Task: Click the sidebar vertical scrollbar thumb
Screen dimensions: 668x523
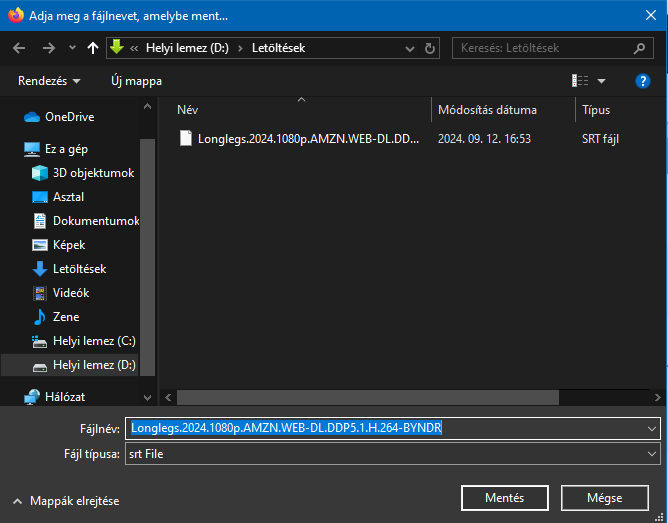Action: [147, 257]
